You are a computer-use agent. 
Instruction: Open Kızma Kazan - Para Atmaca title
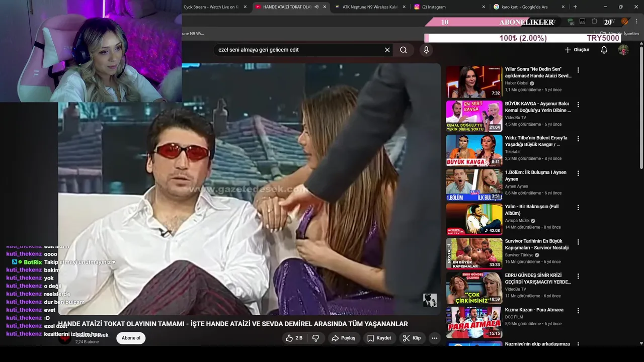click(534, 310)
